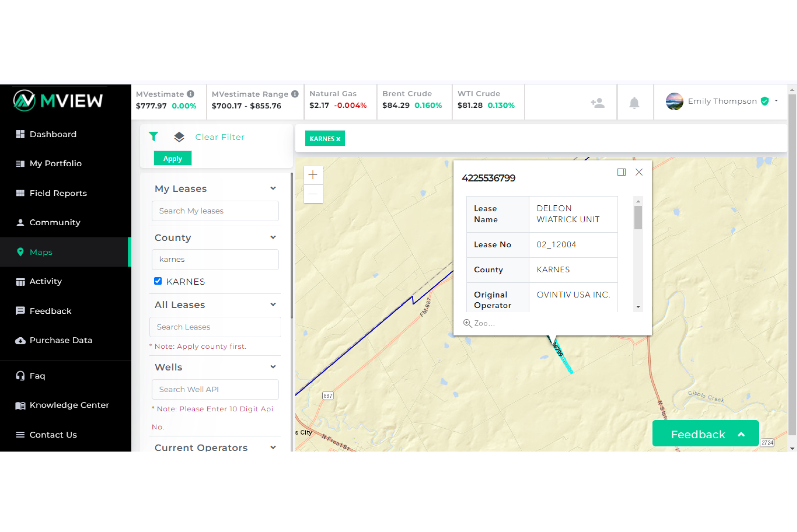Open the Emily Thompson profile dropdown
The image size is (797, 532).
click(776, 101)
